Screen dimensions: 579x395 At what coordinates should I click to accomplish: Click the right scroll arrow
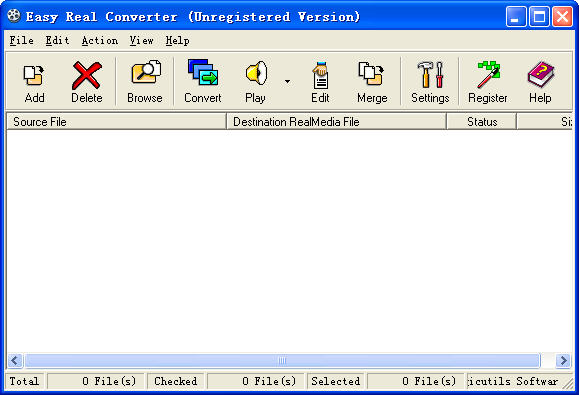click(563, 360)
